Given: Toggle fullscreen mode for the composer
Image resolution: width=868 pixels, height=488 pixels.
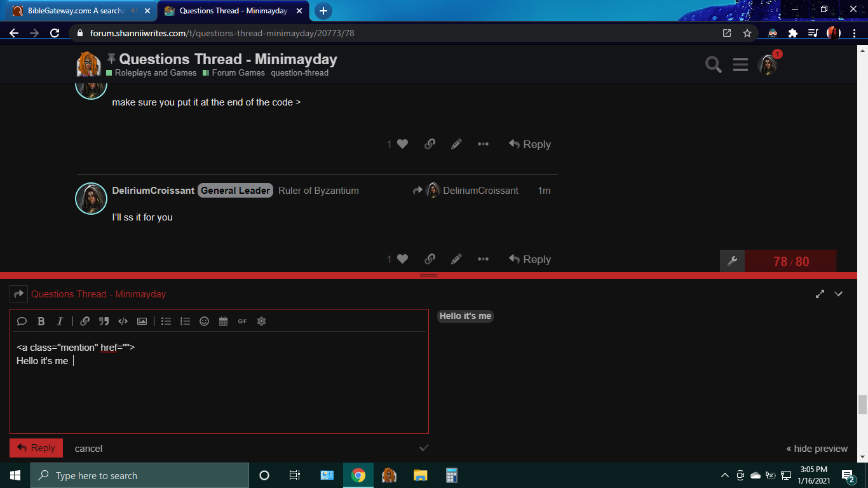Looking at the screenshot, I should coord(820,294).
